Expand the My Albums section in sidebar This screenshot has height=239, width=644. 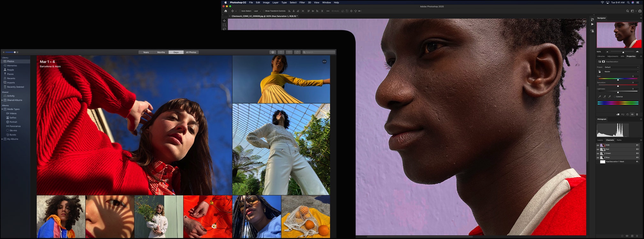coord(2,139)
